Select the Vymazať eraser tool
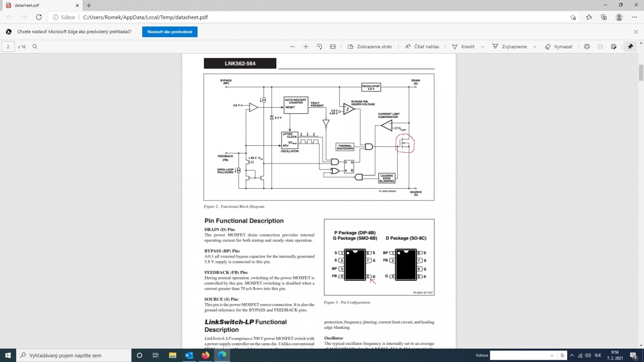 tap(559, 47)
